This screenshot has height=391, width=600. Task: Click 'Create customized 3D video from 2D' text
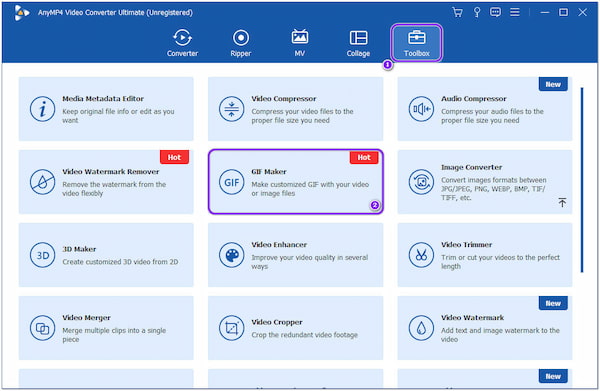(x=120, y=262)
